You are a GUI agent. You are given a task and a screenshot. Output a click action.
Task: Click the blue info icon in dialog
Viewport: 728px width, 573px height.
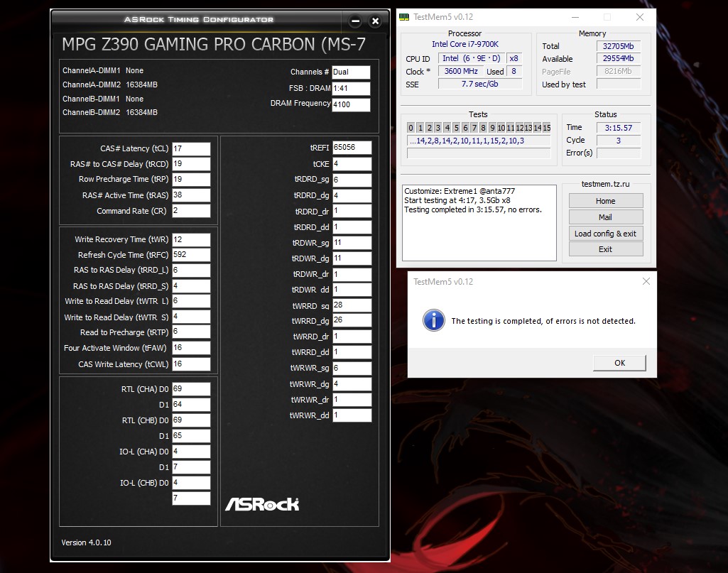pyautogui.click(x=434, y=320)
